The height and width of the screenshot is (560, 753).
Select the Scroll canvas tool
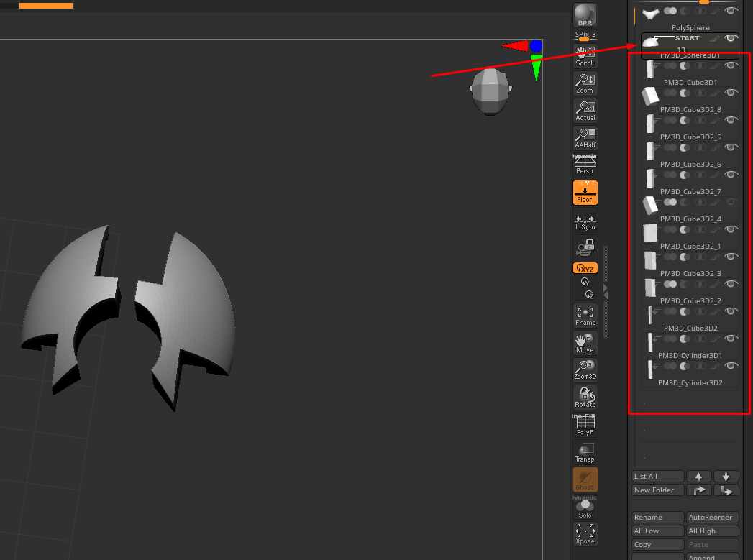585,56
